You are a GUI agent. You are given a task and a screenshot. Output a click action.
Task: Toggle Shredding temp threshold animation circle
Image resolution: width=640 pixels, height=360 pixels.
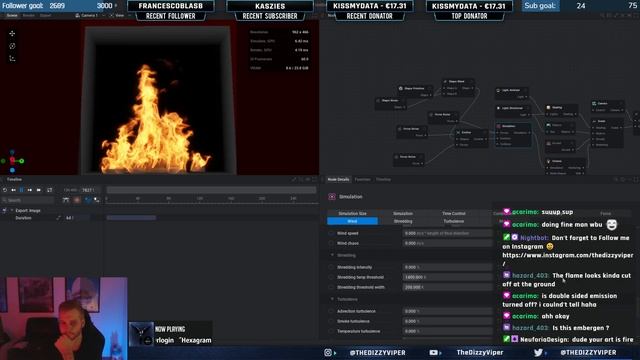pyautogui.click(x=331, y=277)
